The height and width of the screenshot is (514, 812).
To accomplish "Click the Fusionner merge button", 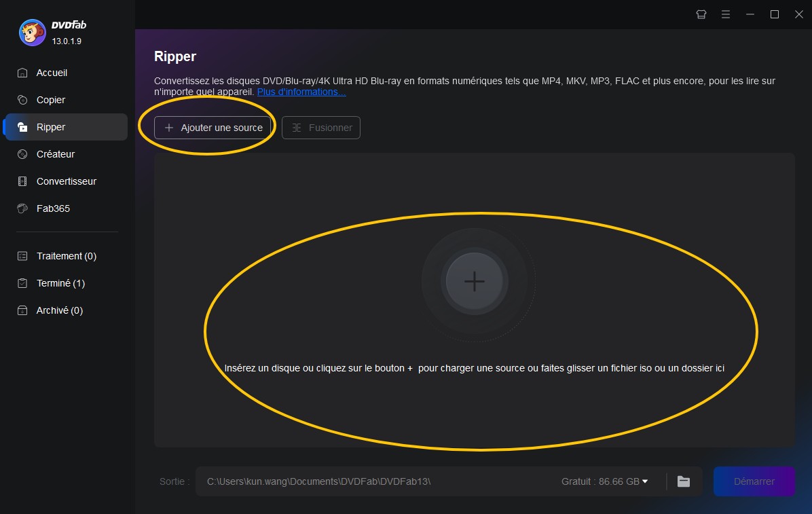I will (321, 128).
